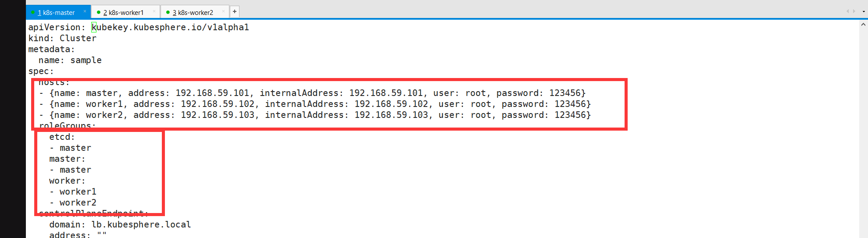Screen dimensions: 868x238
Task: Place cursor on kubekey.kubesphere.io/v1alpha1 apiVersion value
Action: (x=170, y=27)
